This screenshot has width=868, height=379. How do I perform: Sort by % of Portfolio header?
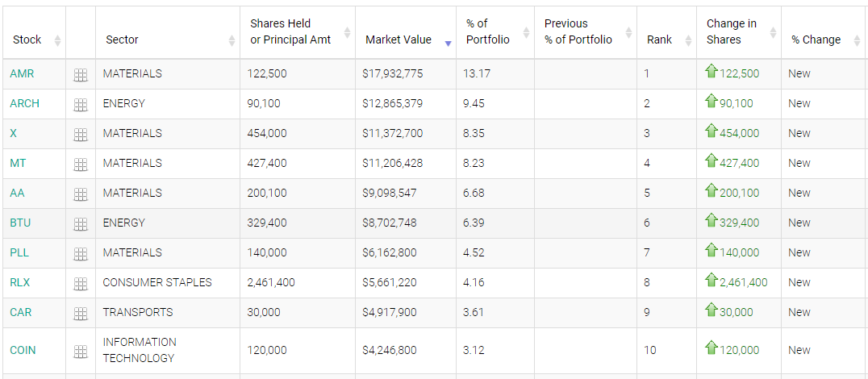coord(488,31)
